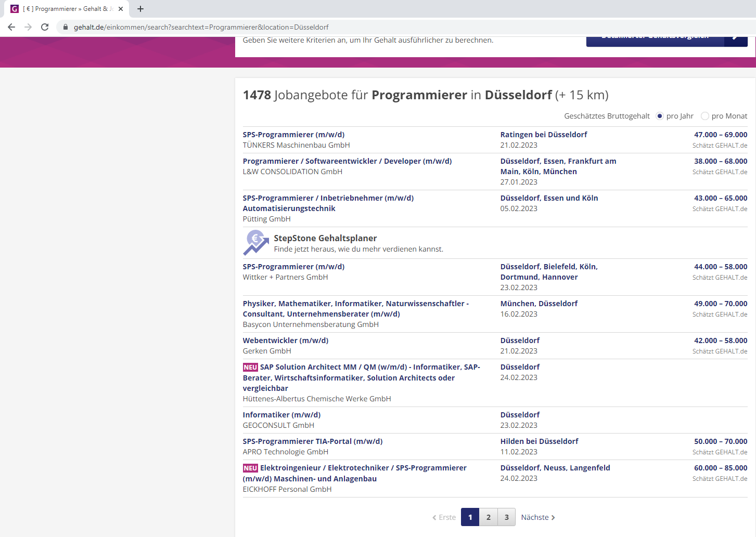756x537 pixels.
Task: Click the Erste pagination link
Action: tap(444, 517)
